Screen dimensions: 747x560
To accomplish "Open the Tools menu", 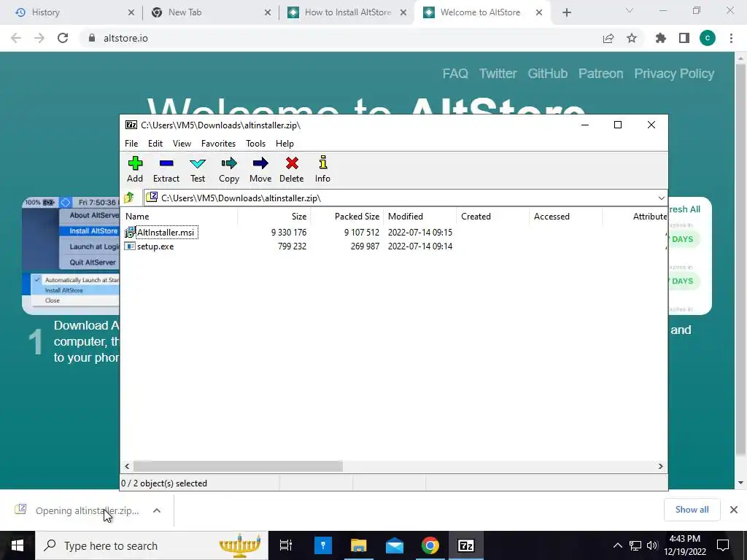I will coord(255,144).
